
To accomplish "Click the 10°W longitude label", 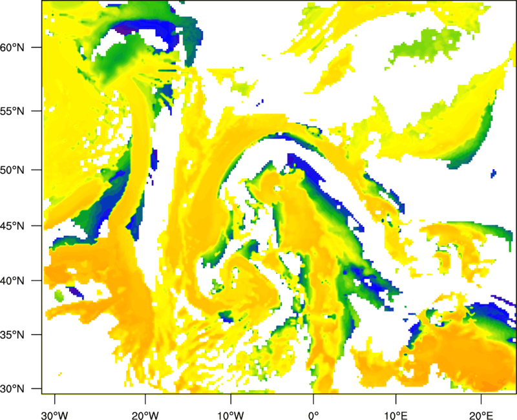I will [x=231, y=415].
